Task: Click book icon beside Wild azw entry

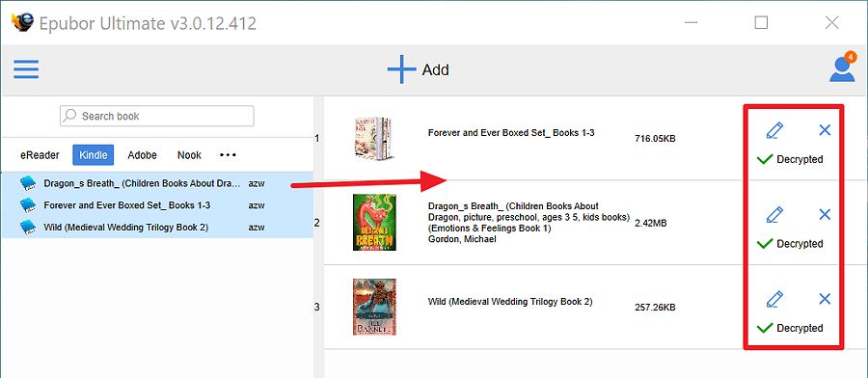Action: click(28, 227)
